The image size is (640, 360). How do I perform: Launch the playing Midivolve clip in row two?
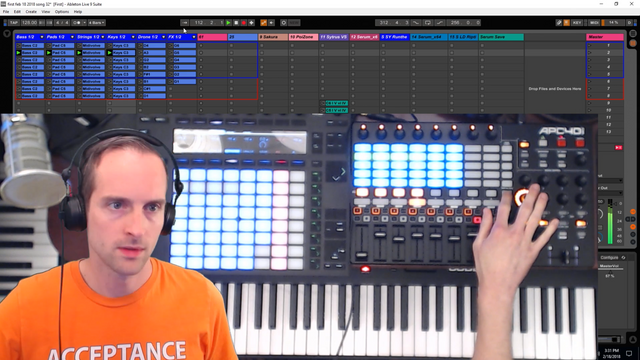pos(79,53)
